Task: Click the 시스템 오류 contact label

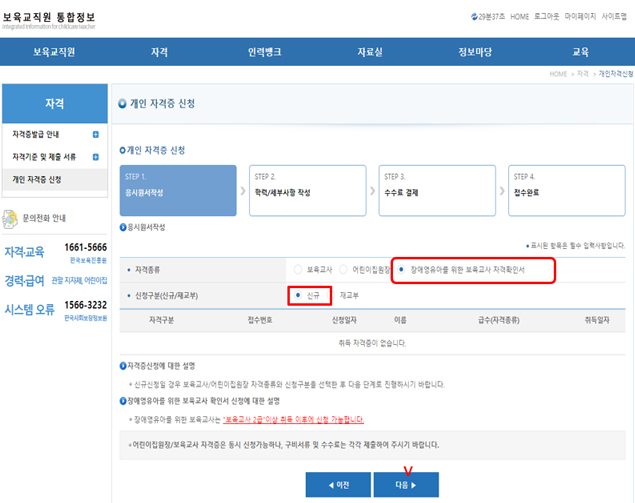Action: tap(29, 310)
